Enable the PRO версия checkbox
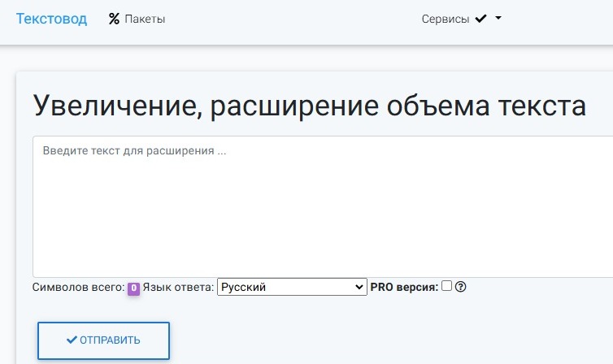This screenshot has width=613, height=364. coord(446,286)
